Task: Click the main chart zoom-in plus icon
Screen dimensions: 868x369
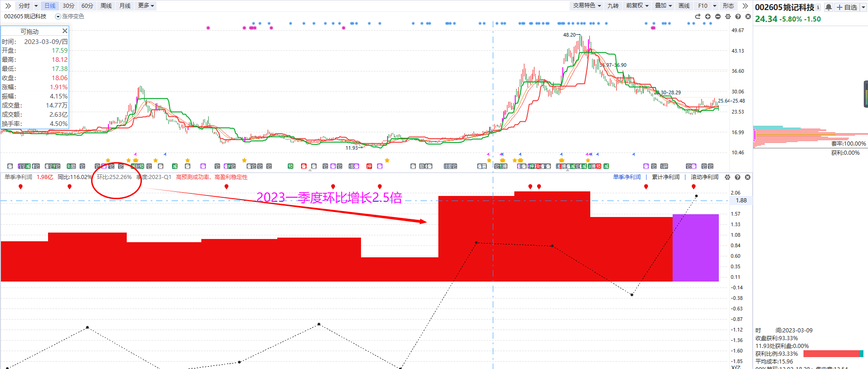Action: tap(708, 16)
